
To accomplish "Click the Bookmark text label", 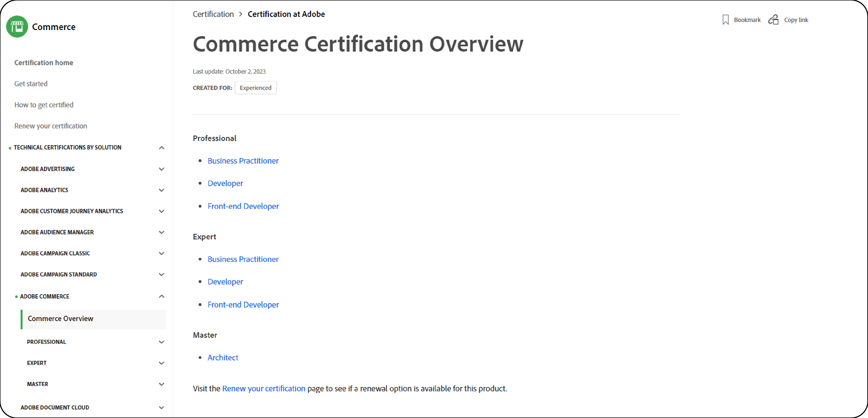I will 747,20.
